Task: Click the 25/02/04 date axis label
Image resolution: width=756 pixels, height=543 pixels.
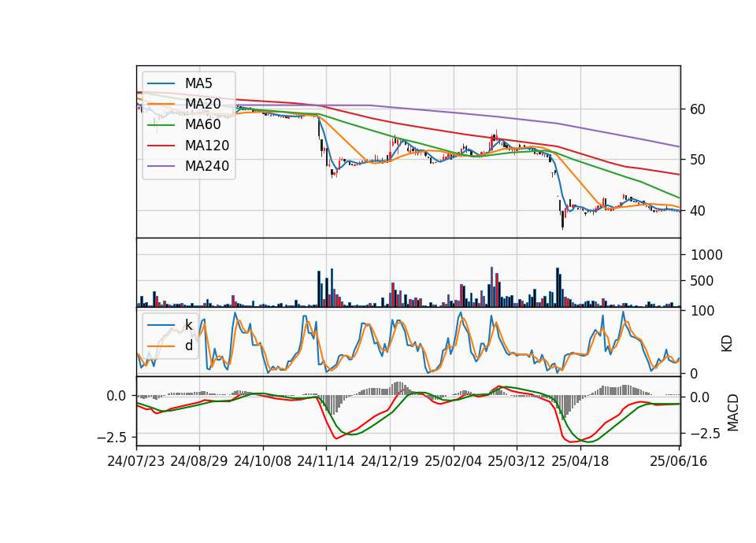Action: [x=454, y=461]
